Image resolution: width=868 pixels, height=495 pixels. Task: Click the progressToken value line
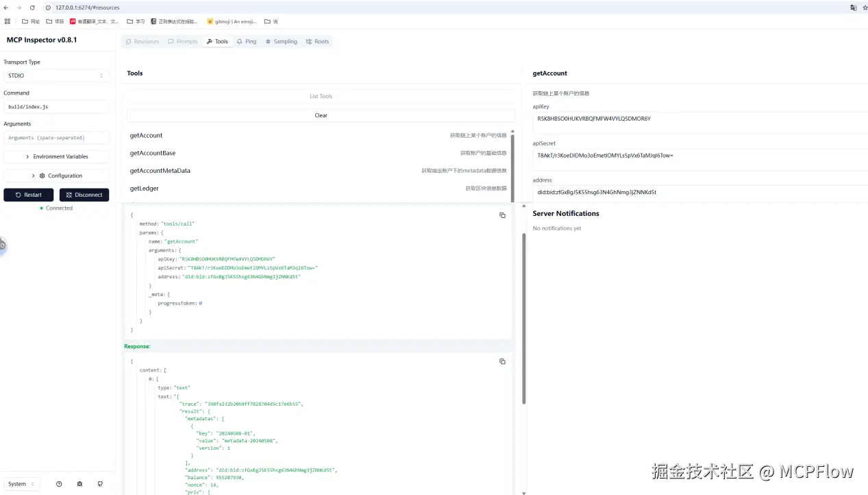[x=179, y=303]
